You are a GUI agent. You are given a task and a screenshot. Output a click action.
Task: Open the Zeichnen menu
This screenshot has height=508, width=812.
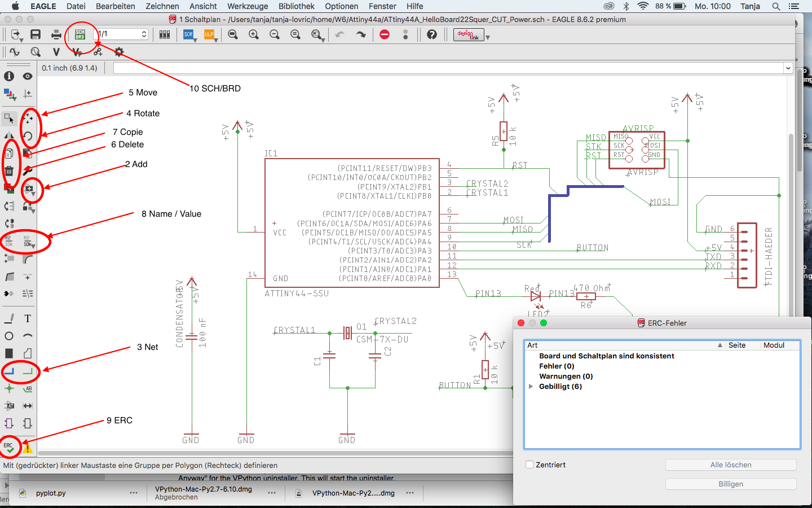(x=162, y=6)
